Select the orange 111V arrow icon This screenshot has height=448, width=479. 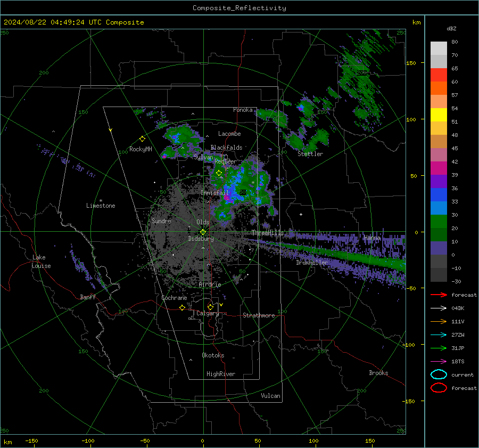[439, 321]
